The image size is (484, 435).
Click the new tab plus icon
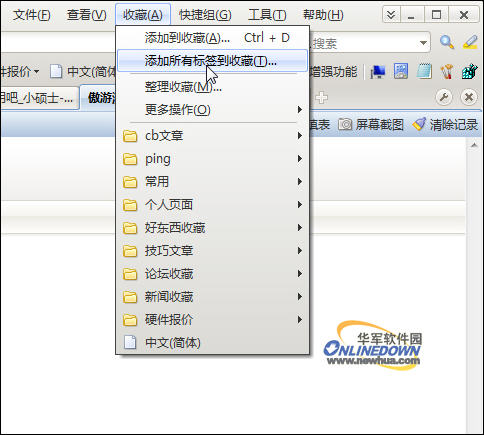click(x=321, y=98)
